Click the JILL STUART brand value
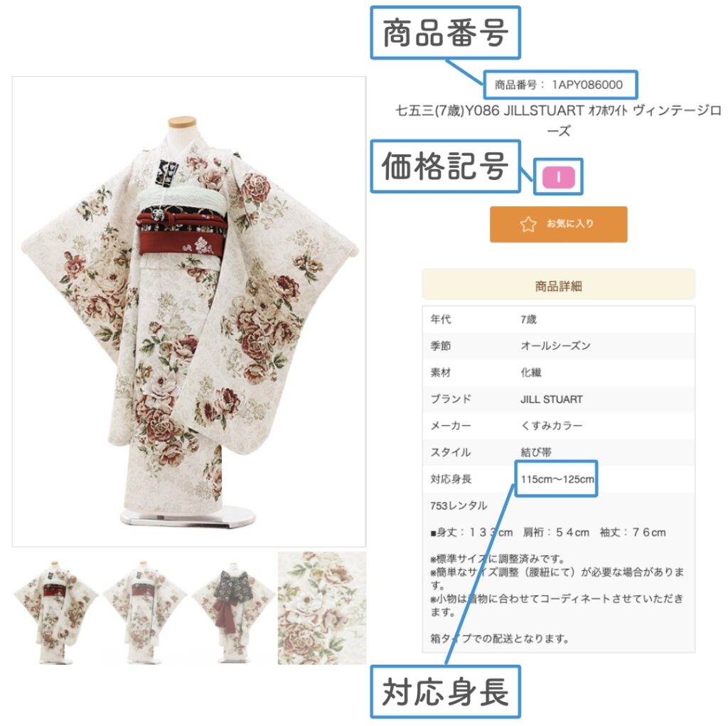728x726 pixels. click(x=552, y=400)
